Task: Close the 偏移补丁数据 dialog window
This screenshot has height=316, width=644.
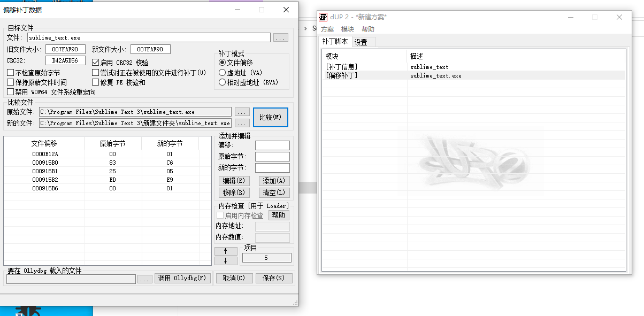Action: click(286, 10)
